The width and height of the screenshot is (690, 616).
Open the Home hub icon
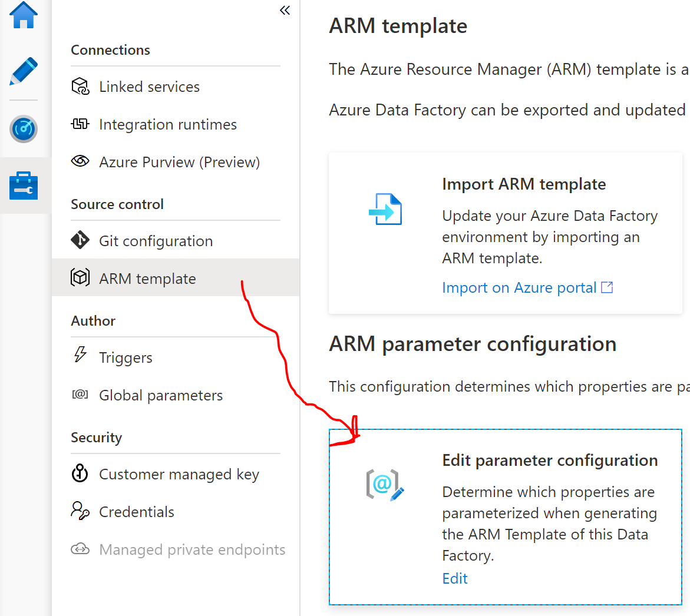click(24, 15)
